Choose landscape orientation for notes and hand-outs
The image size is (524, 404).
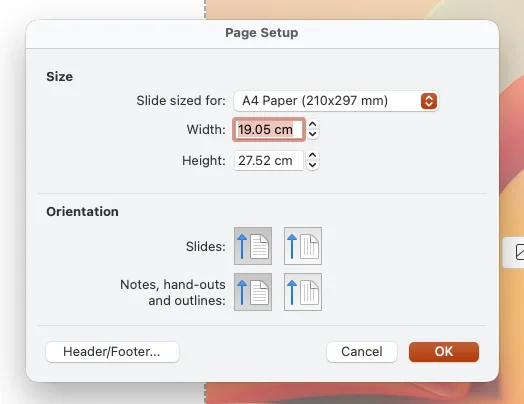click(x=303, y=292)
